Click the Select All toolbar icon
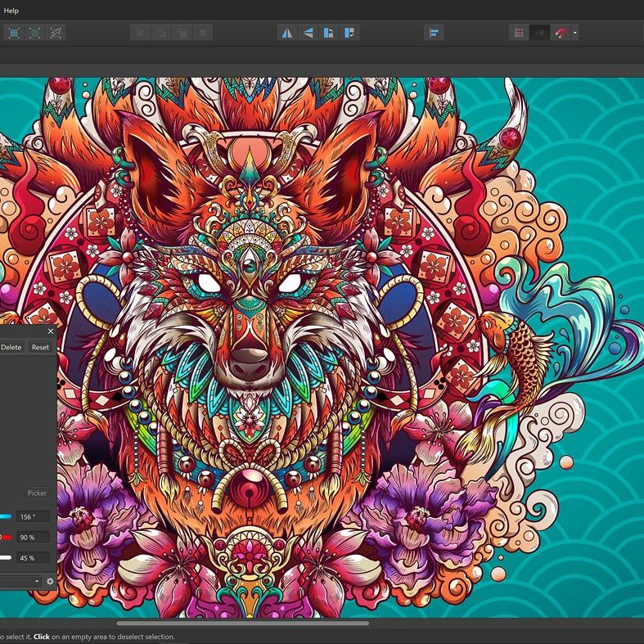644x644 pixels. (15, 33)
